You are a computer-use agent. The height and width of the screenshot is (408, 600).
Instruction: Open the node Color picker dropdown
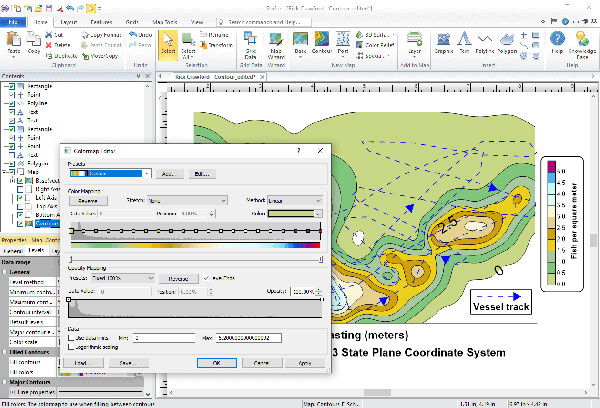[x=318, y=214]
